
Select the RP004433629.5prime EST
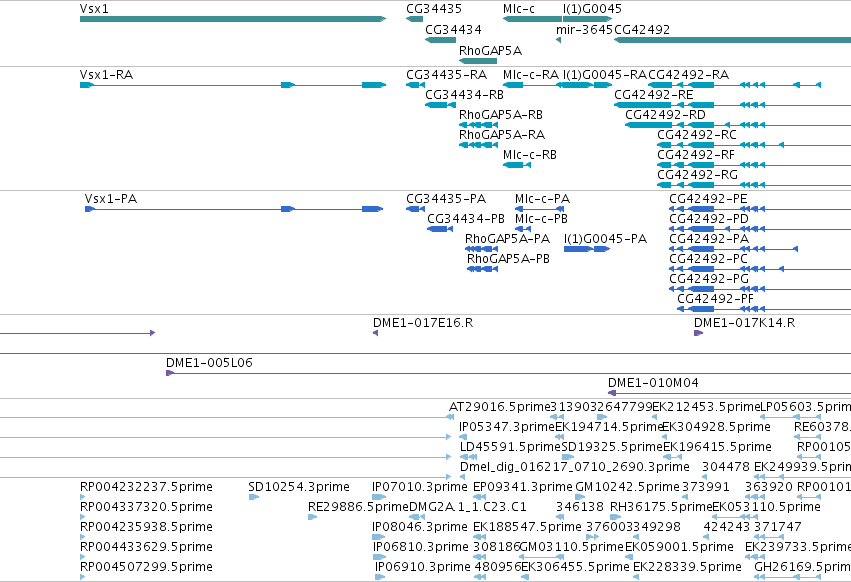click(x=82, y=556)
